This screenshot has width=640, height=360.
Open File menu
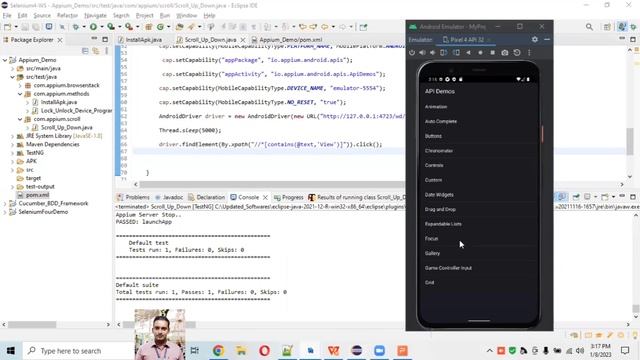click(7, 16)
